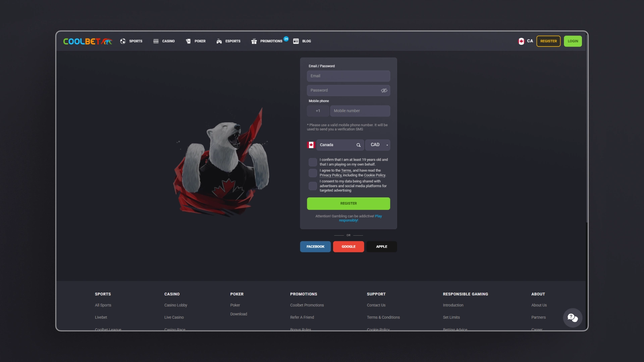Click the Casino slot machine icon
644x362 pixels.
[x=156, y=41]
